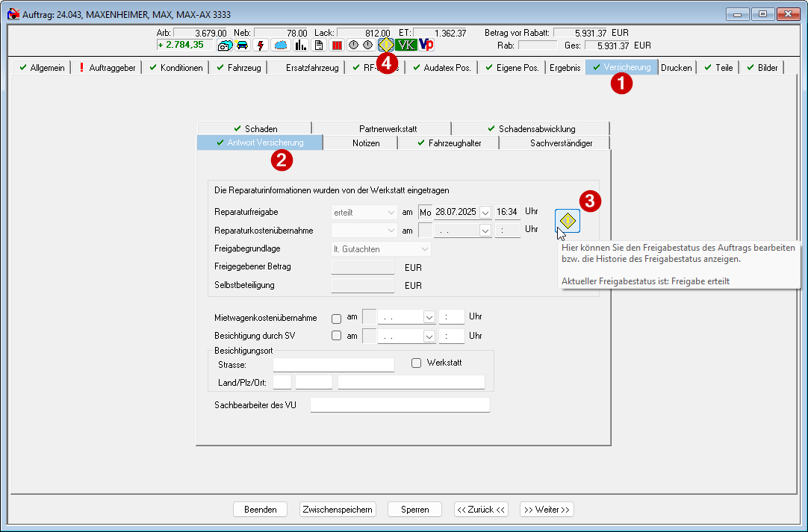
Task: Toggle the Besichtigung durch SV checkbox
Action: point(337,336)
